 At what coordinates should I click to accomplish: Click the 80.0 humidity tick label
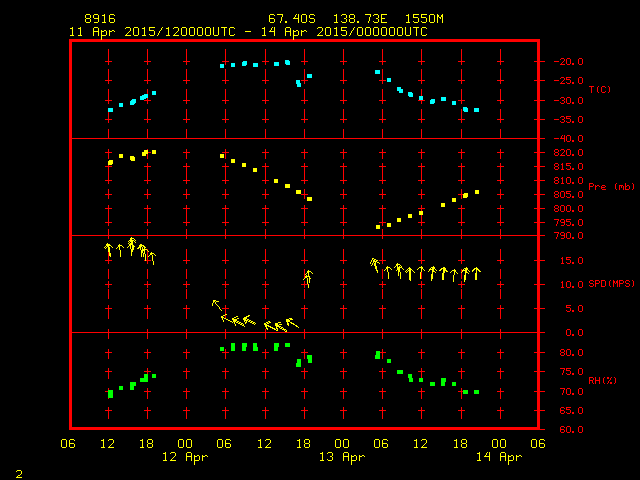[571, 353]
